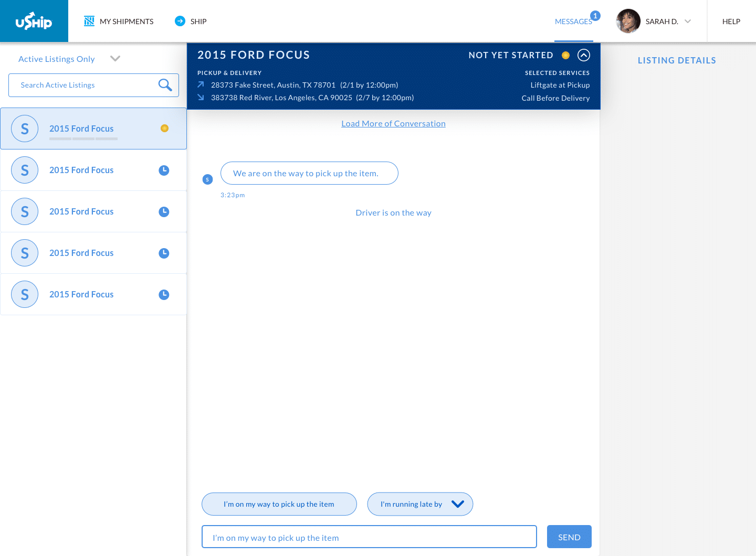Image resolution: width=756 pixels, height=556 pixels.
Task: Click orange dot beside NOT YET STARTED
Action: (565, 55)
